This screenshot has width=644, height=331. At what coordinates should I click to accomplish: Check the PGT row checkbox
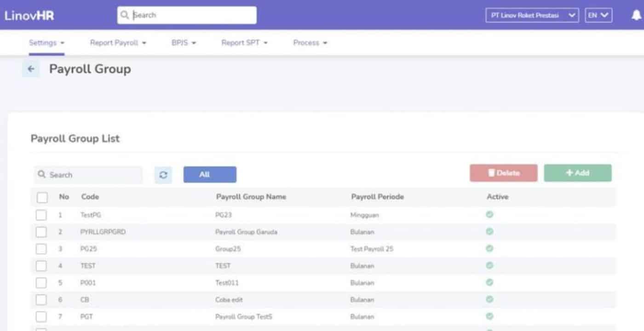[41, 317]
